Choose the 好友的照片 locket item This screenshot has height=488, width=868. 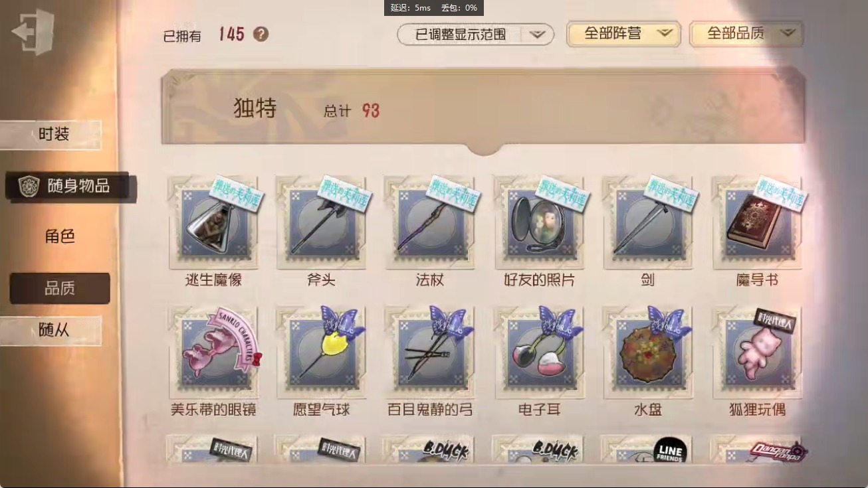point(539,222)
